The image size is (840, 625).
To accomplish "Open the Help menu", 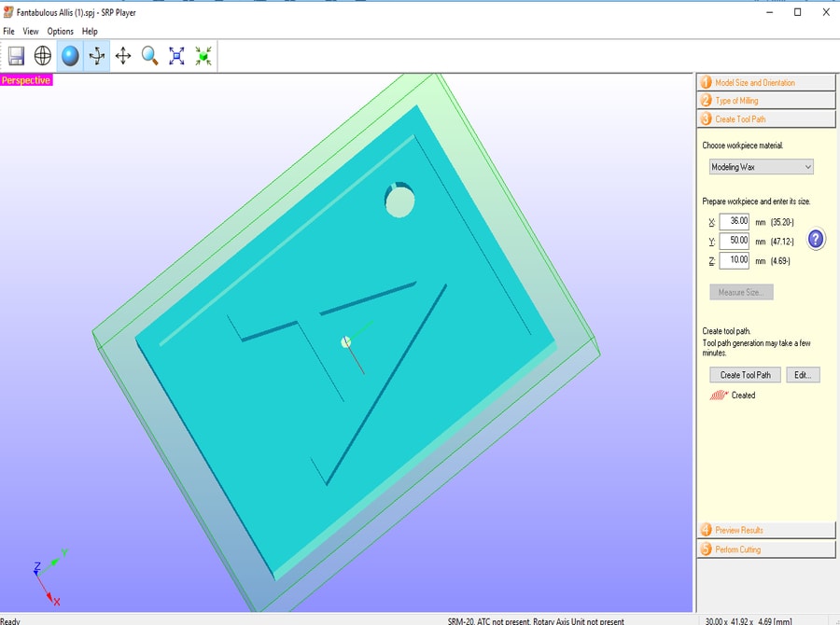I will click(90, 31).
